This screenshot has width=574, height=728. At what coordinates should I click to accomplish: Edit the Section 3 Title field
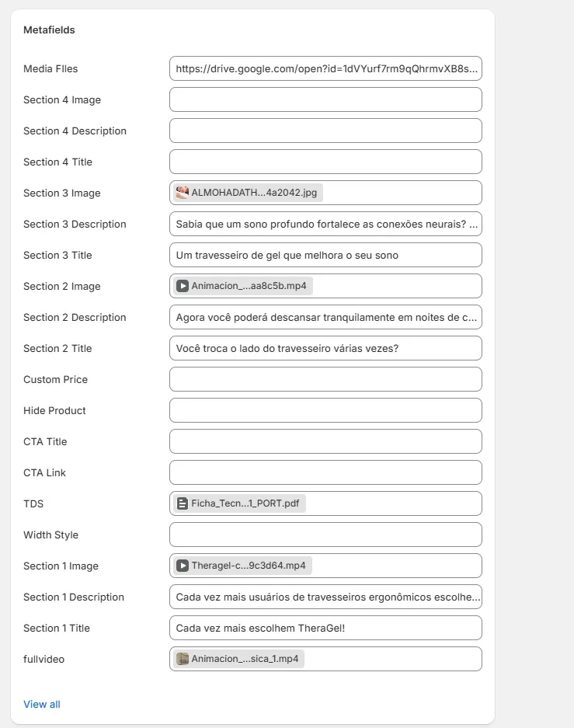[325, 256]
